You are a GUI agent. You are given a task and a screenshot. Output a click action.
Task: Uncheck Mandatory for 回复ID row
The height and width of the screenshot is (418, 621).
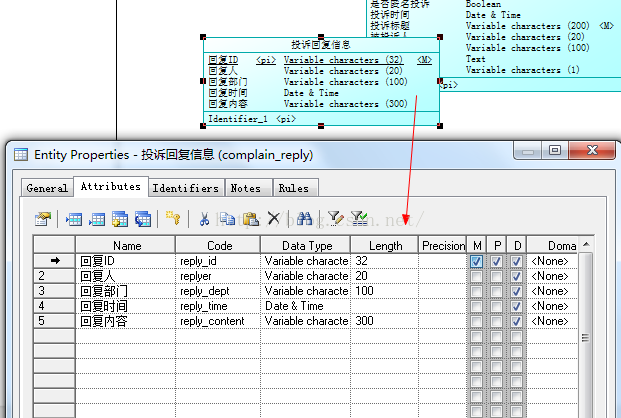coord(476,261)
